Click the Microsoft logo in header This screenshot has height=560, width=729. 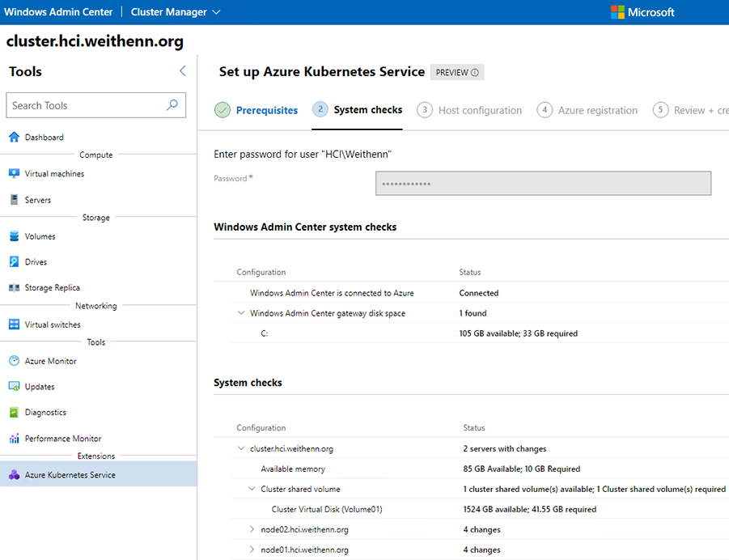click(x=617, y=12)
